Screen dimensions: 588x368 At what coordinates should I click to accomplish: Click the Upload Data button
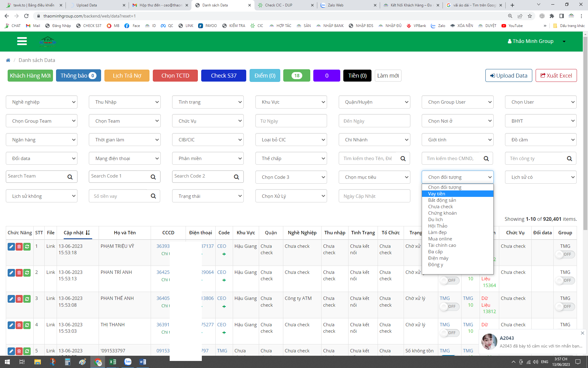coord(509,75)
